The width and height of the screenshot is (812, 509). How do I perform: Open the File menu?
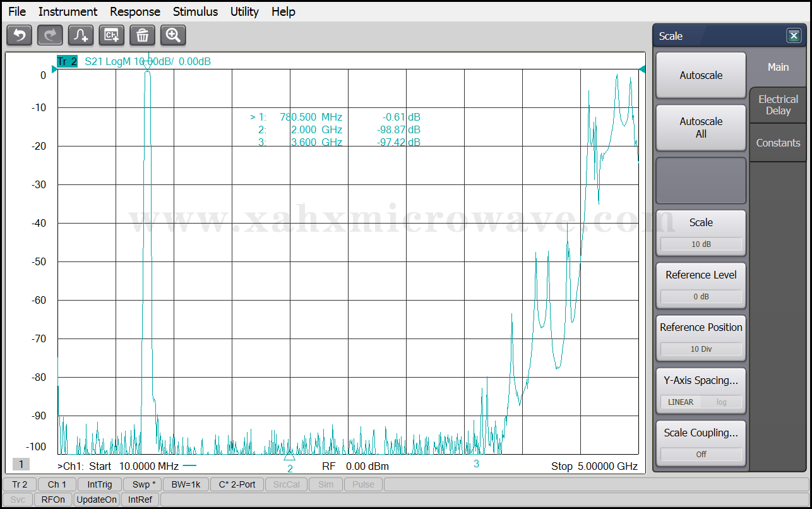[x=17, y=11]
